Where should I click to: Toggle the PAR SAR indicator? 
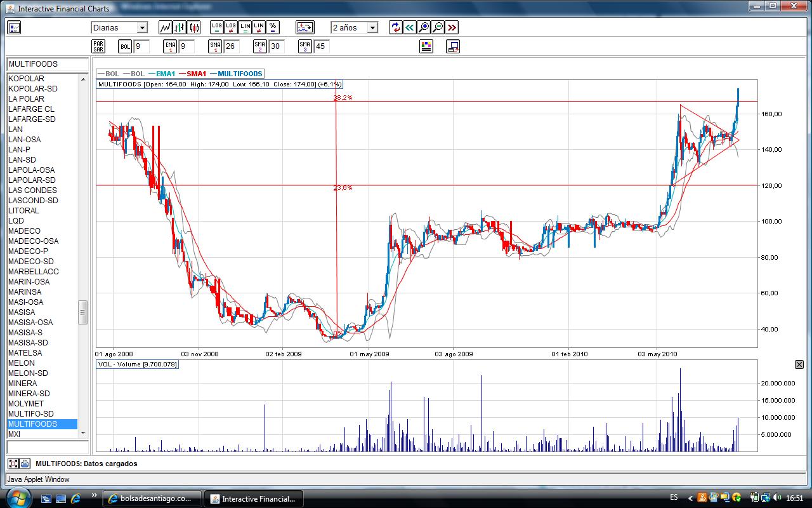point(98,46)
